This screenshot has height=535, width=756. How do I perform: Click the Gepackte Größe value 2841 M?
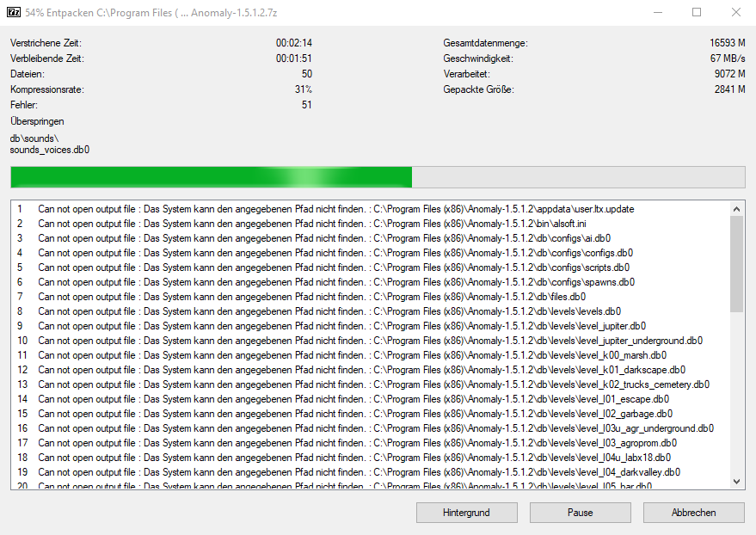[x=730, y=89]
